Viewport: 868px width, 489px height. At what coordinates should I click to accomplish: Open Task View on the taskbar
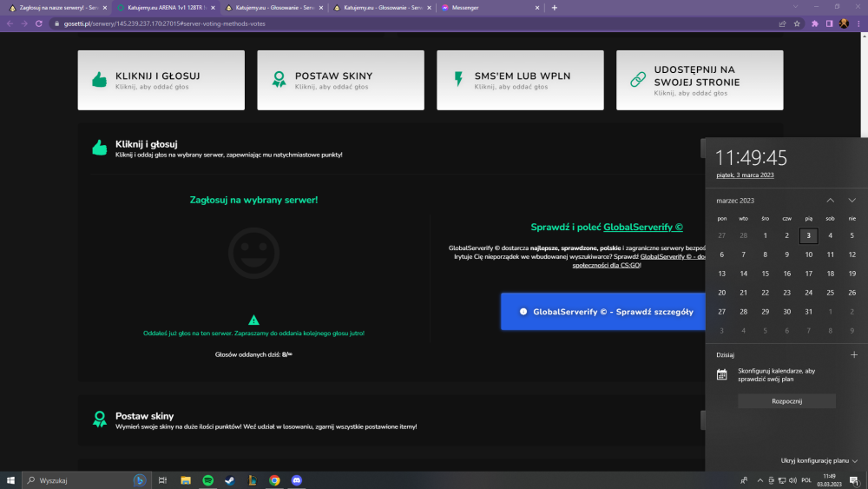(162, 480)
